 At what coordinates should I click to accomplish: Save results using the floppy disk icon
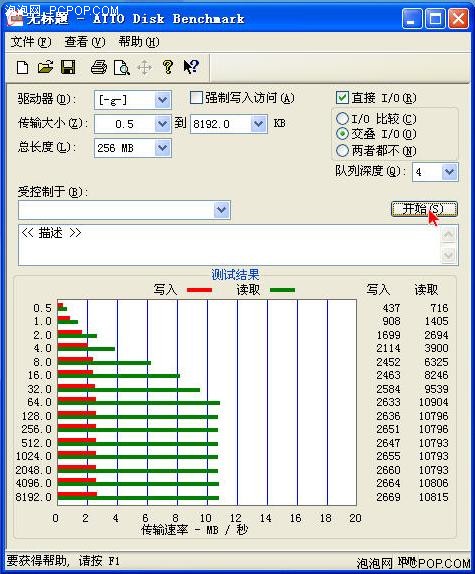(68, 67)
